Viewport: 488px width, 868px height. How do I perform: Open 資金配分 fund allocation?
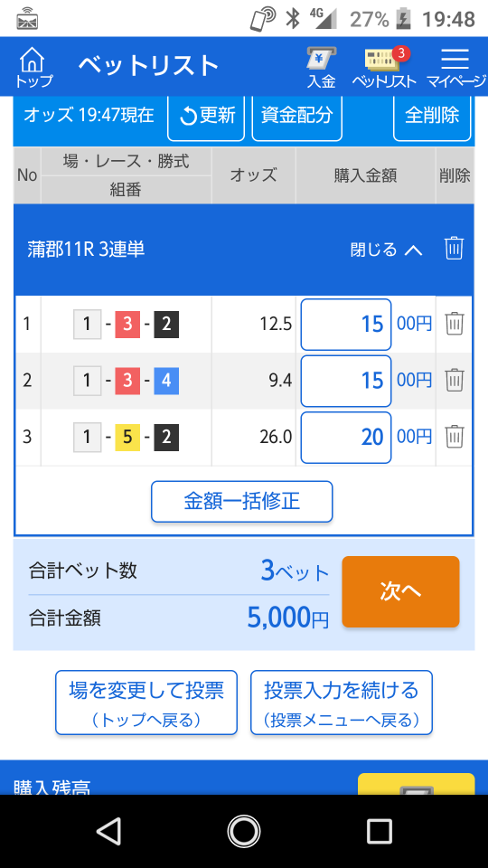tap(297, 117)
